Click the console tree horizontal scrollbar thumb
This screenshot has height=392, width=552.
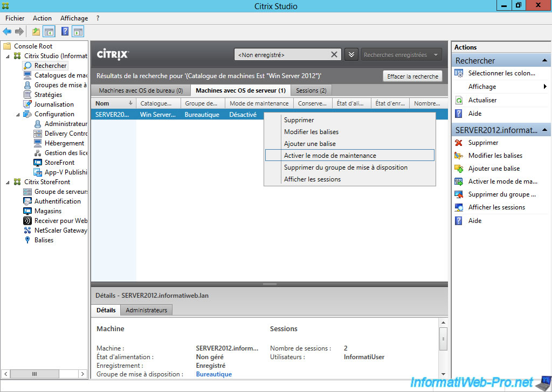tap(34, 374)
